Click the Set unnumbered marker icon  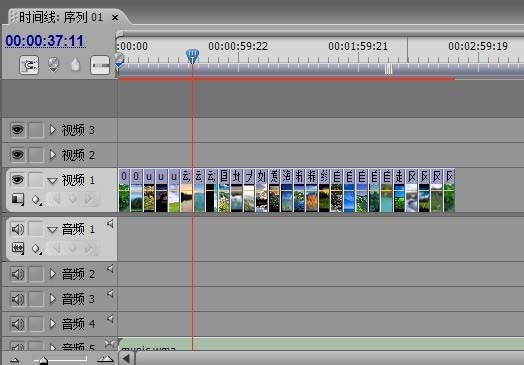[x=76, y=65]
